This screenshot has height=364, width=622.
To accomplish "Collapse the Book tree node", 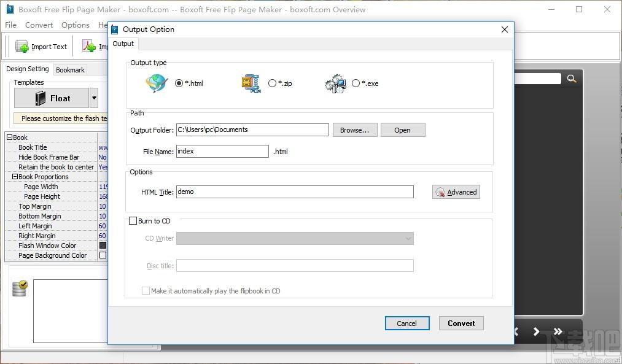I will point(10,137).
